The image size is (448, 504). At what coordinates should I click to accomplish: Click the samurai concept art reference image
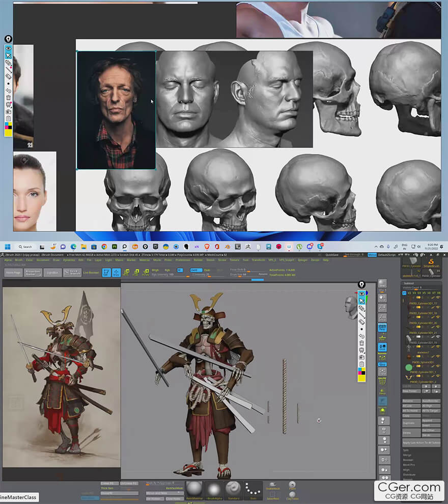pyautogui.click(x=62, y=377)
